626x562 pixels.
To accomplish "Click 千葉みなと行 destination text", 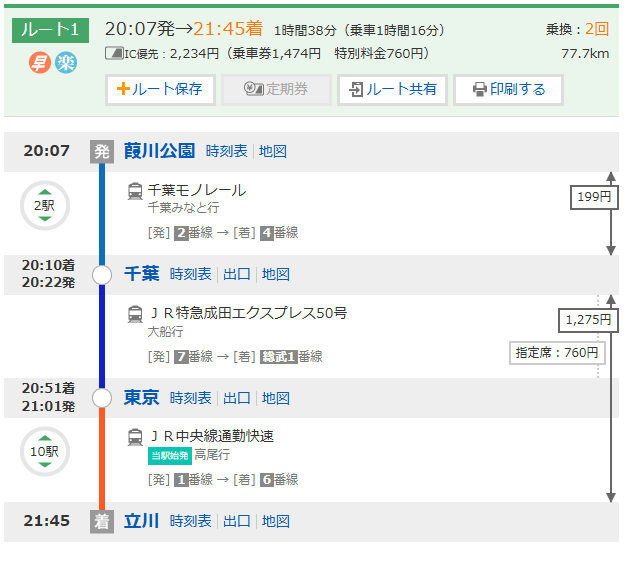I will (x=183, y=208).
